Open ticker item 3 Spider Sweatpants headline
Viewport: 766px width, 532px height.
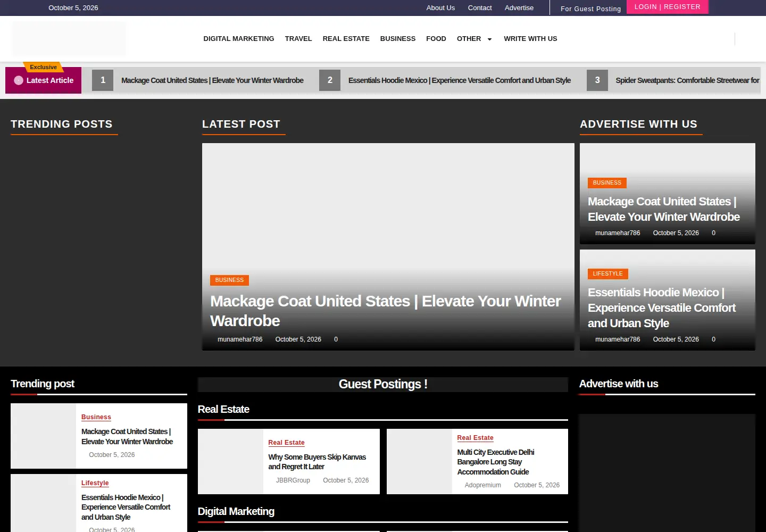click(x=687, y=80)
